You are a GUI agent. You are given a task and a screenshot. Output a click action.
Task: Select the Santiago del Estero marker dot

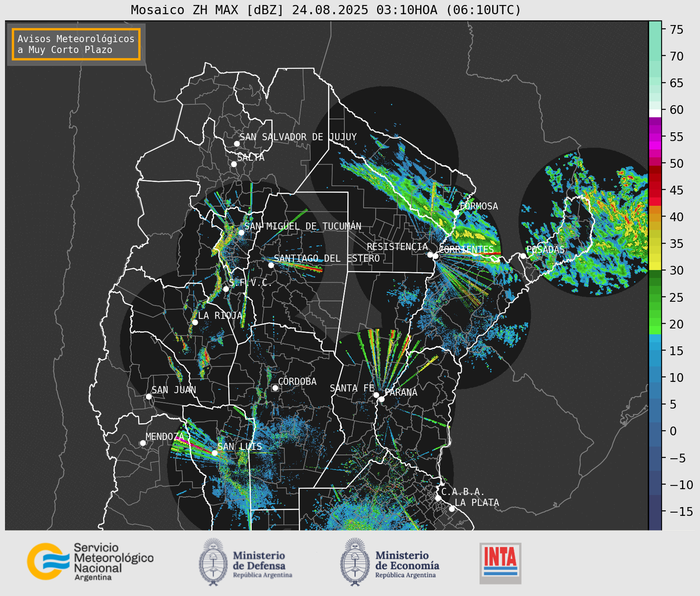tap(271, 265)
